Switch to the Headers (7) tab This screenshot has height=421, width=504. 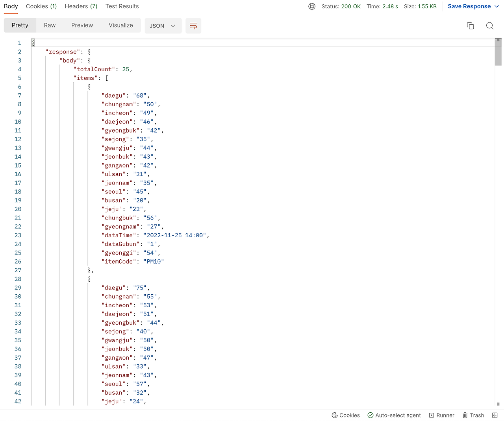click(81, 6)
